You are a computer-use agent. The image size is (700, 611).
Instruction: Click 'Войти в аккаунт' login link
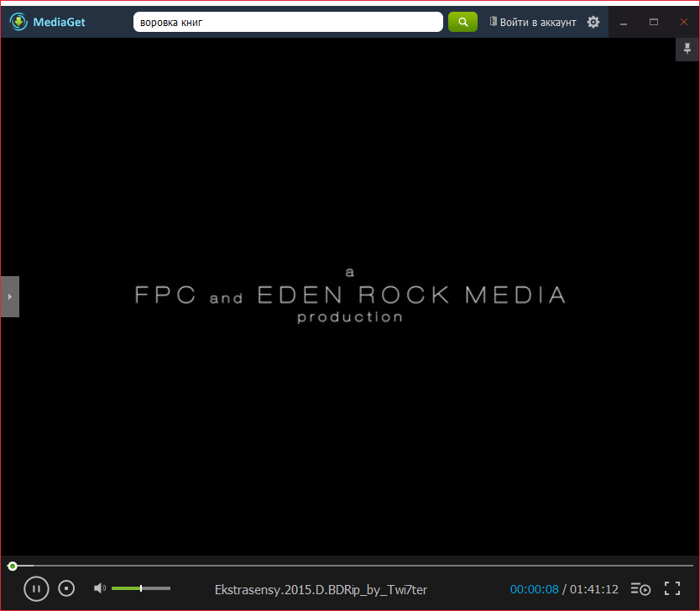click(533, 22)
